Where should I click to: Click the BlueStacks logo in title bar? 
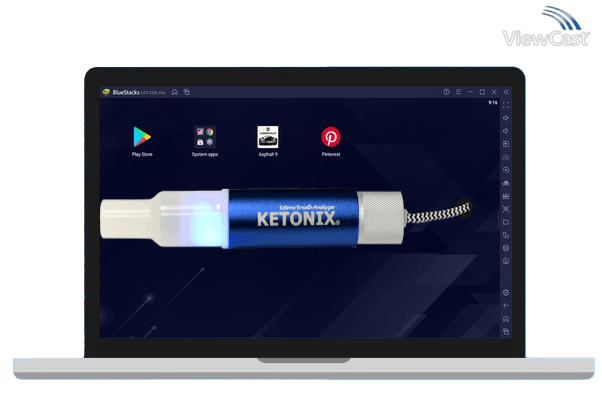click(106, 92)
